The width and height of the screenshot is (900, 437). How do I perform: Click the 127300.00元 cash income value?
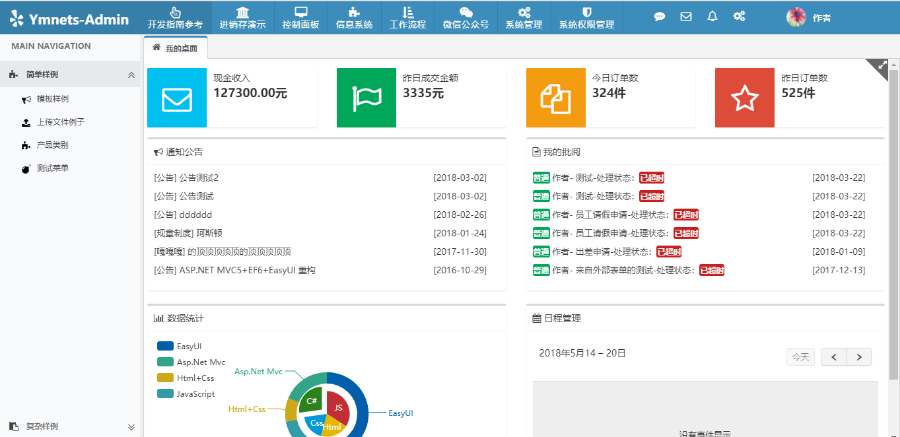(x=250, y=93)
